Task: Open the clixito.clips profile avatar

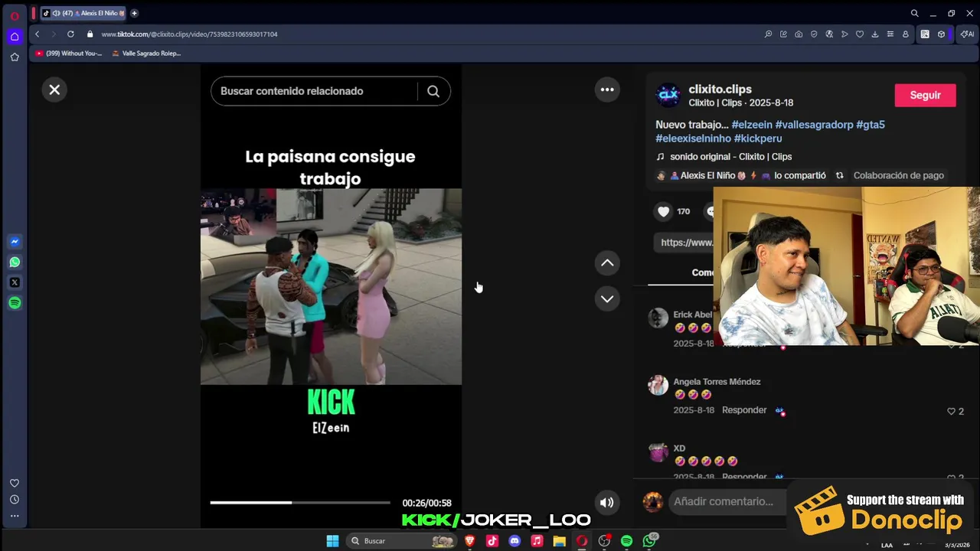Action: (668, 95)
